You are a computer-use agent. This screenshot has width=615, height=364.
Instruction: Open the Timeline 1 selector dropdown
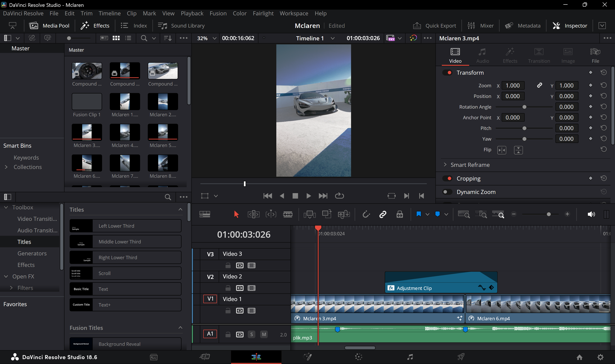point(332,38)
